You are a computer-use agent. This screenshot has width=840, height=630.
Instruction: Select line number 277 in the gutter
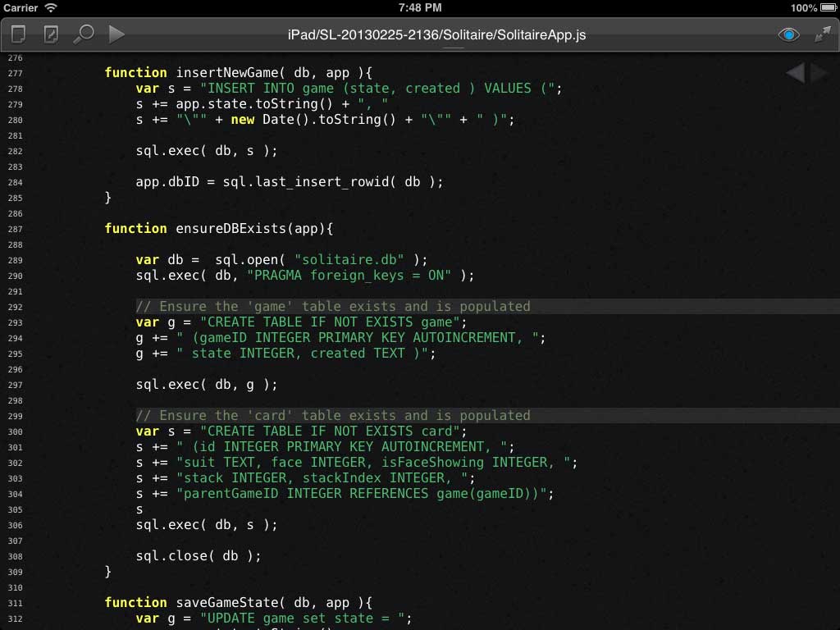click(15, 73)
